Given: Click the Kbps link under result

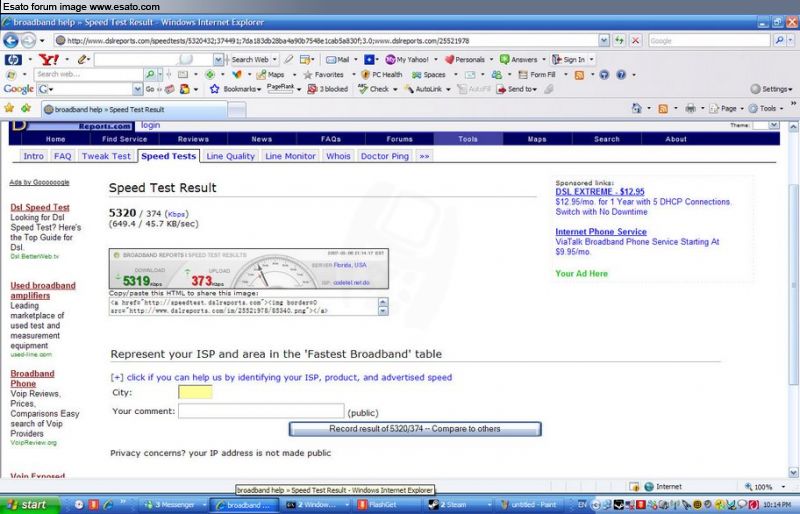Looking at the screenshot, I should (x=177, y=214).
